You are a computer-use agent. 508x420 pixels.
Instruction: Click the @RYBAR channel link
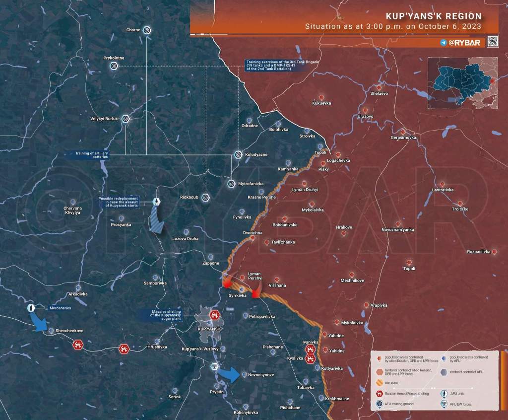[x=464, y=43]
